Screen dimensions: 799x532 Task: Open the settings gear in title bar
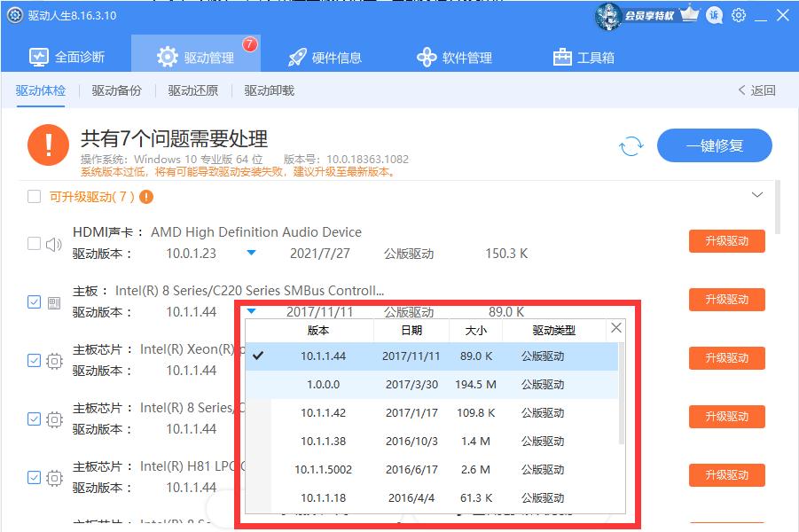[x=739, y=15]
